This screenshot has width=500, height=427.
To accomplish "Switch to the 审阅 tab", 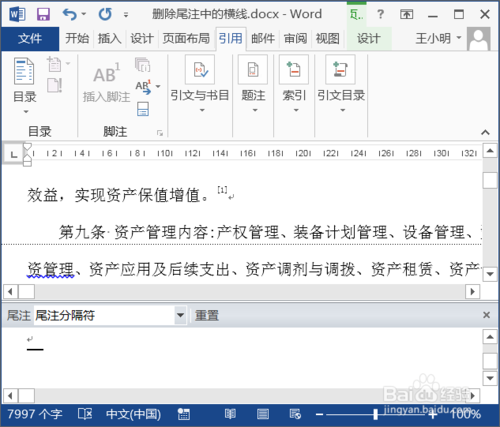I will [x=295, y=39].
